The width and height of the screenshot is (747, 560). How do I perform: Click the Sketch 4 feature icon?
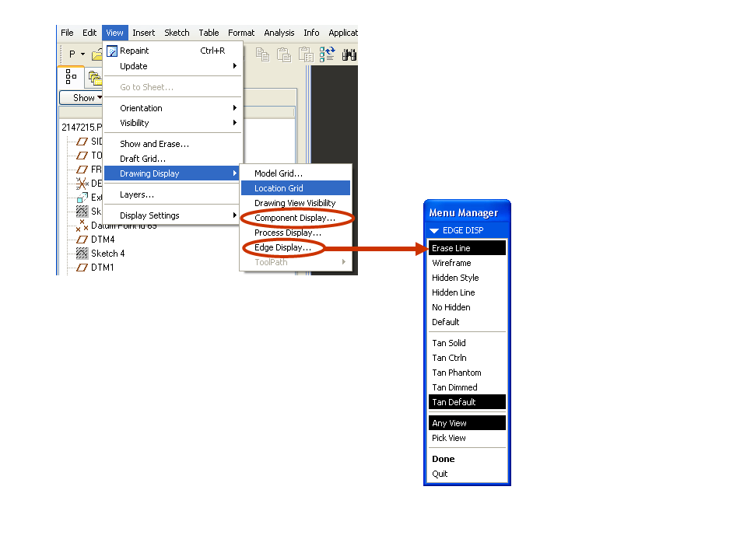point(82,254)
